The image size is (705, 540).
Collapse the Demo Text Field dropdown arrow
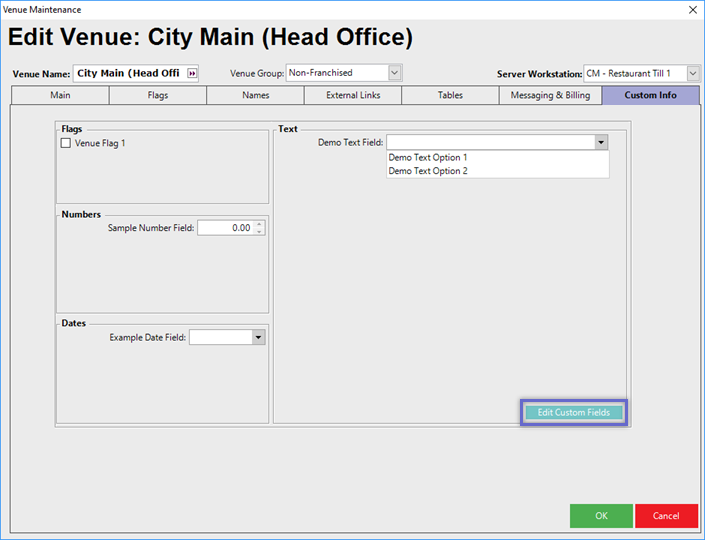click(600, 143)
